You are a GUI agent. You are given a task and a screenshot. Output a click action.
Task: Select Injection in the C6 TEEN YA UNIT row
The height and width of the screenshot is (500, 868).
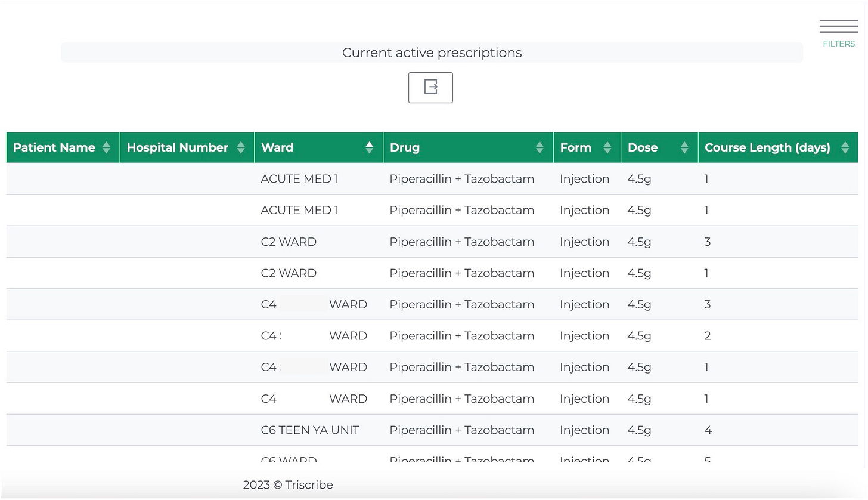click(x=584, y=430)
